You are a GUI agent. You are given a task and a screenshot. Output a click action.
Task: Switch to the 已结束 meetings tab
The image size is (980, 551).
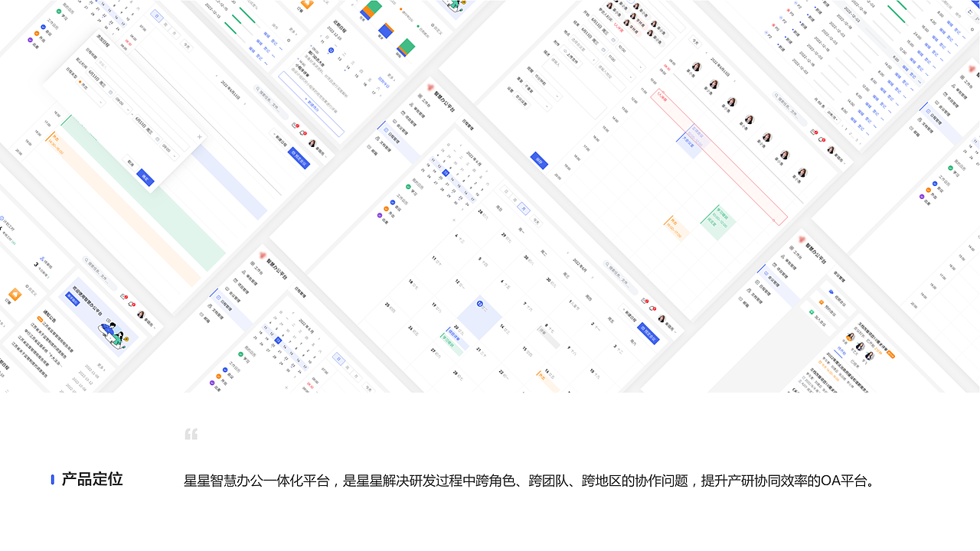pos(854,363)
